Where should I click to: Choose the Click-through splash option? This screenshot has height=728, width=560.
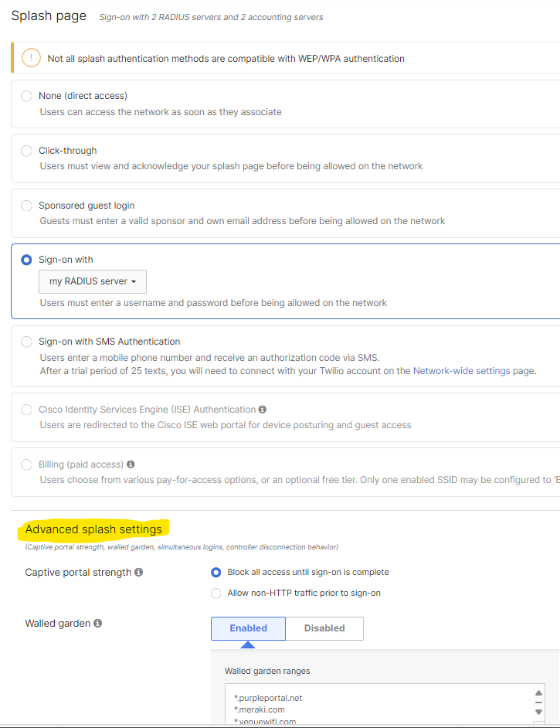click(26, 151)
